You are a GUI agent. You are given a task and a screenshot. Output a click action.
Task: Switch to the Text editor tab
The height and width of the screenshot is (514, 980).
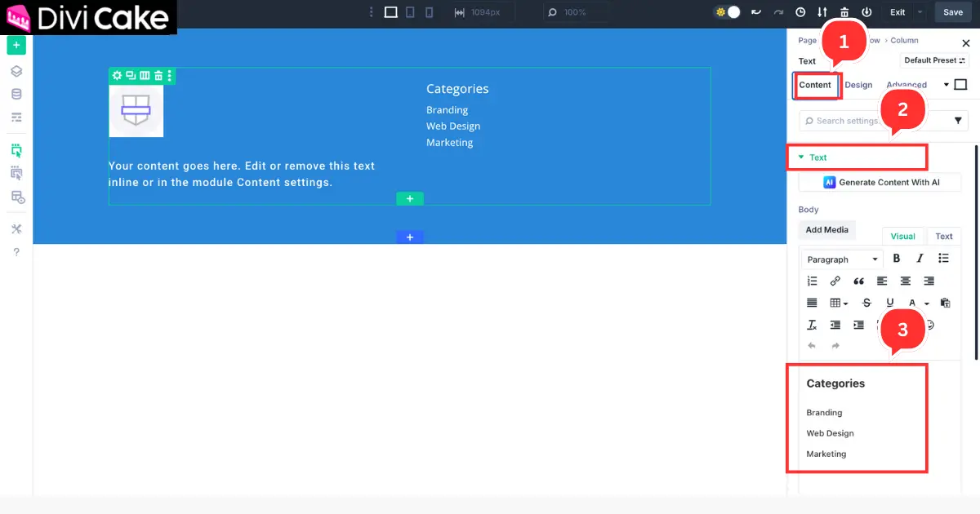click(944, 236)
